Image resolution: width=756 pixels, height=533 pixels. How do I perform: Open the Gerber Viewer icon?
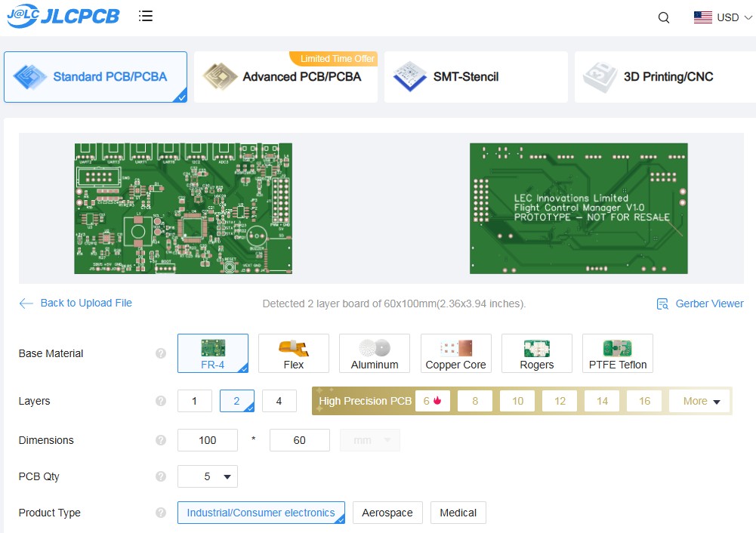[662, 303]
